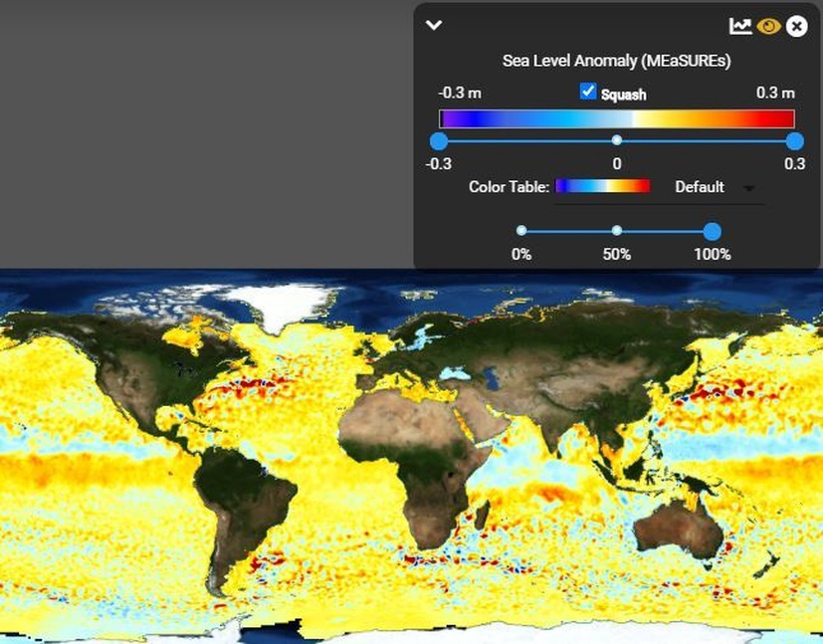Click the Sea Level Anomaly (MEaSUREs) title
This screenshot has width=823, height=644.
(617, 61)
